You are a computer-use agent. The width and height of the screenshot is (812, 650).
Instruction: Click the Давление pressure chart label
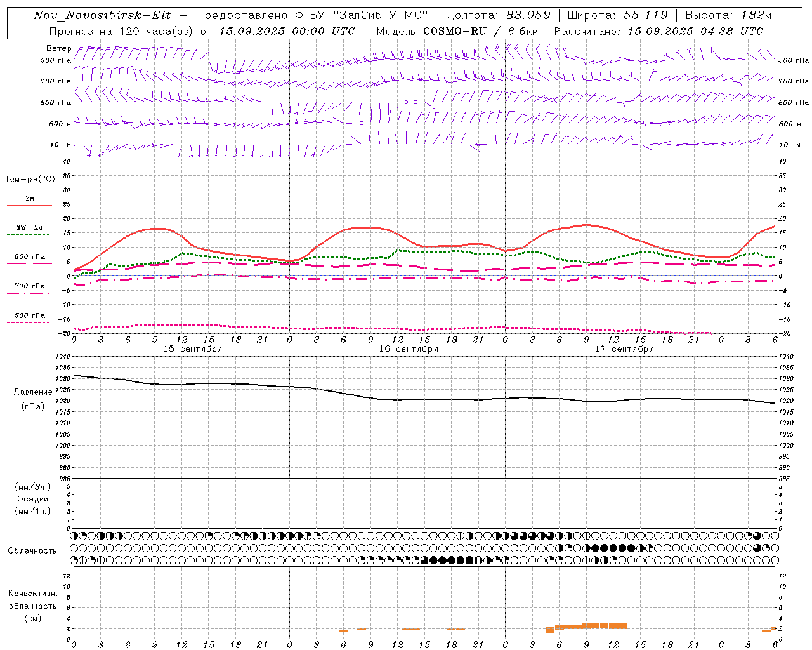[33, 392]
